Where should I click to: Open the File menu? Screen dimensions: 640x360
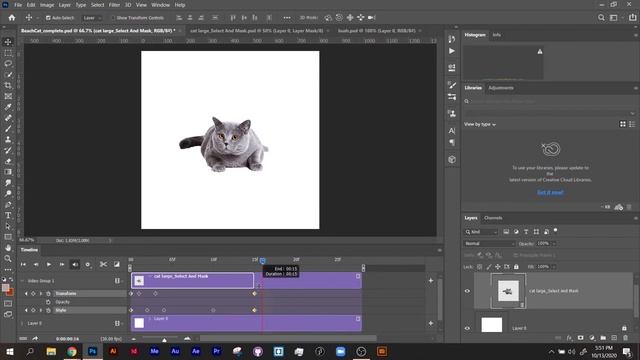coord(18,5)
